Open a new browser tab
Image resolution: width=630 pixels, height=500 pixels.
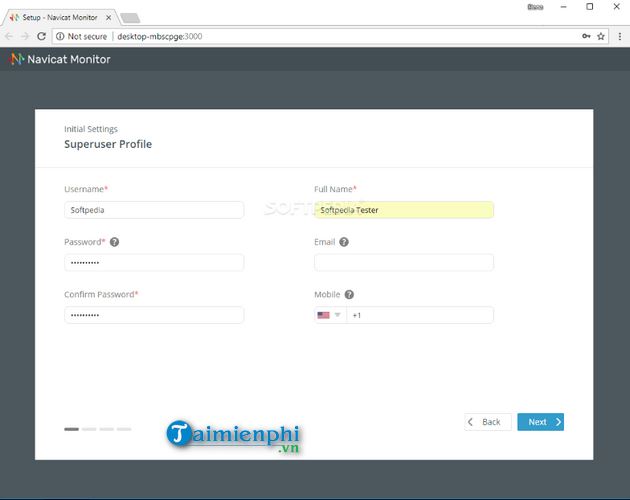(x=130, y=18)
